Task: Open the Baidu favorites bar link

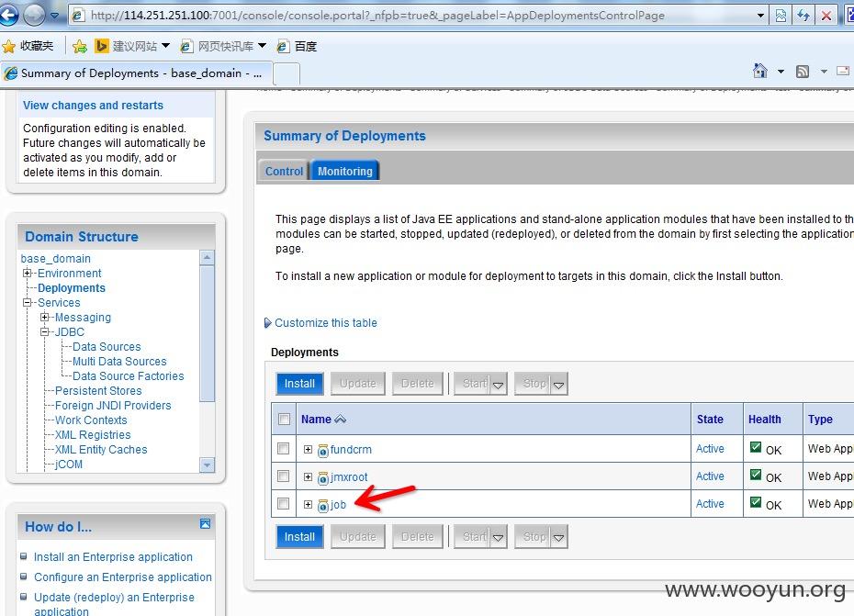Action: pos(297,46)
